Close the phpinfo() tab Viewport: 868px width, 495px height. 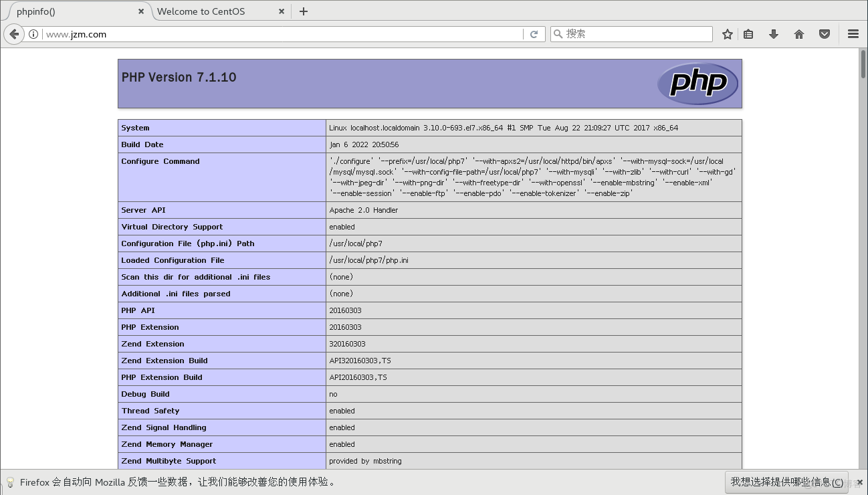pos(141,11)
